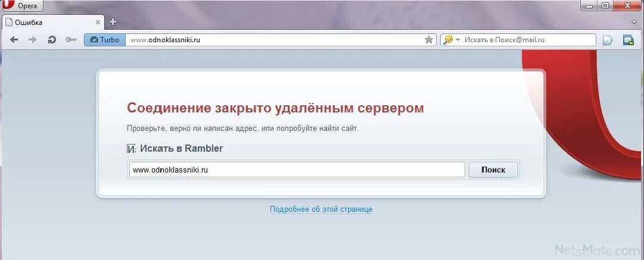Open Подробнее об этой странице link
The image size is (644, 260).
321,209
